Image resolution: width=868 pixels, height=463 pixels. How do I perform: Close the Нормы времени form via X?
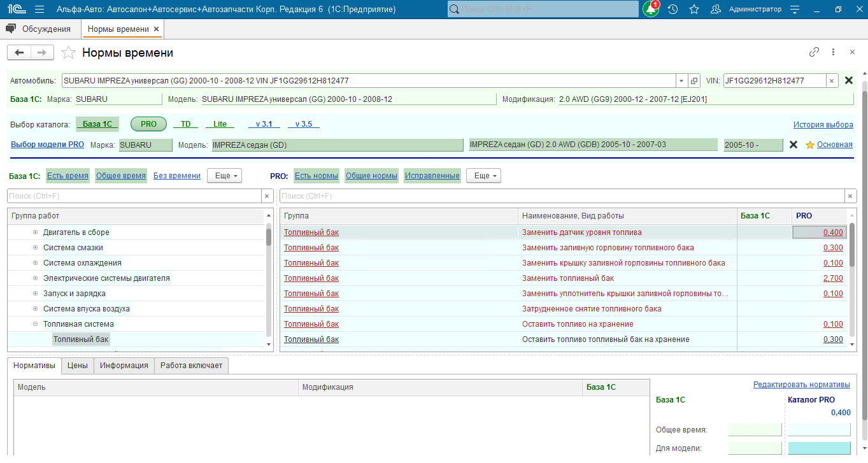pos(852,52)
